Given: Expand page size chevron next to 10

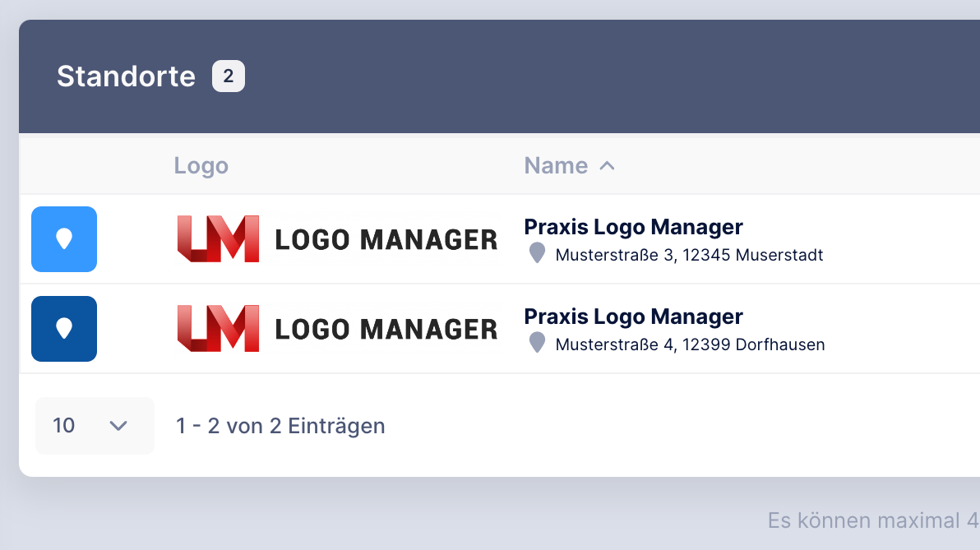Looking at the screenshot, I should click(118, 426).
